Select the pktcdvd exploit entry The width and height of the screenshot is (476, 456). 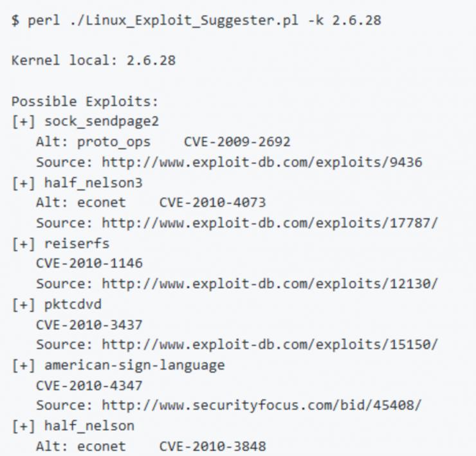pos(73,304)
